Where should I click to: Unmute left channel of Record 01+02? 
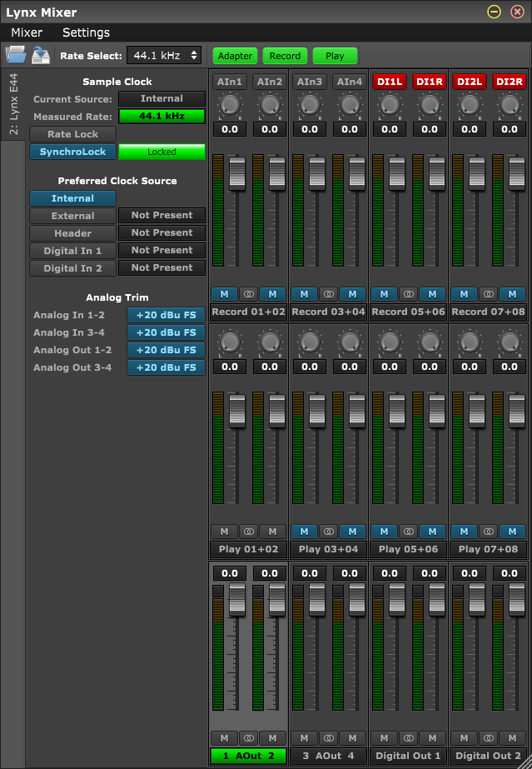coord(224,294)
